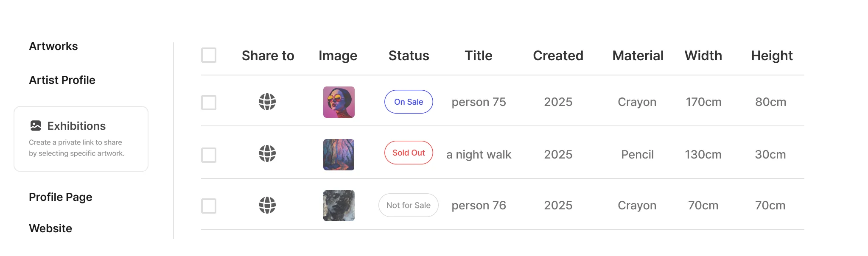Click the Material column header

(x=637, y=56)
